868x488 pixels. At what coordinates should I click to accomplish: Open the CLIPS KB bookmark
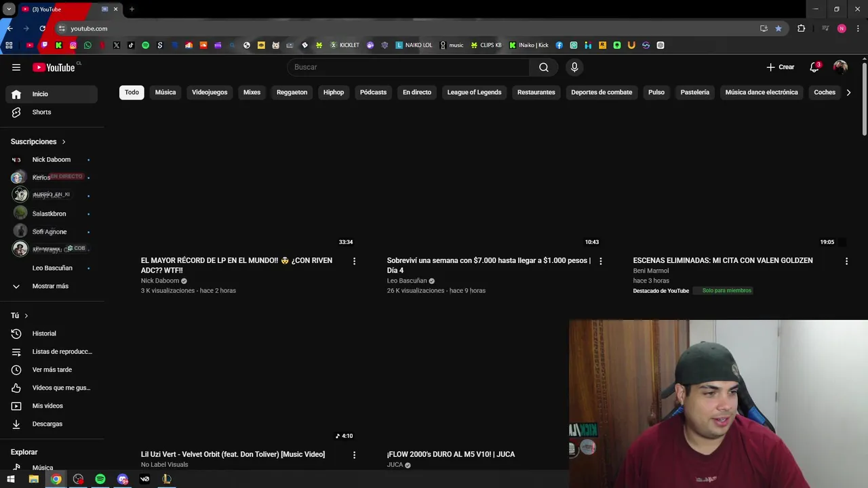(486, 45)
